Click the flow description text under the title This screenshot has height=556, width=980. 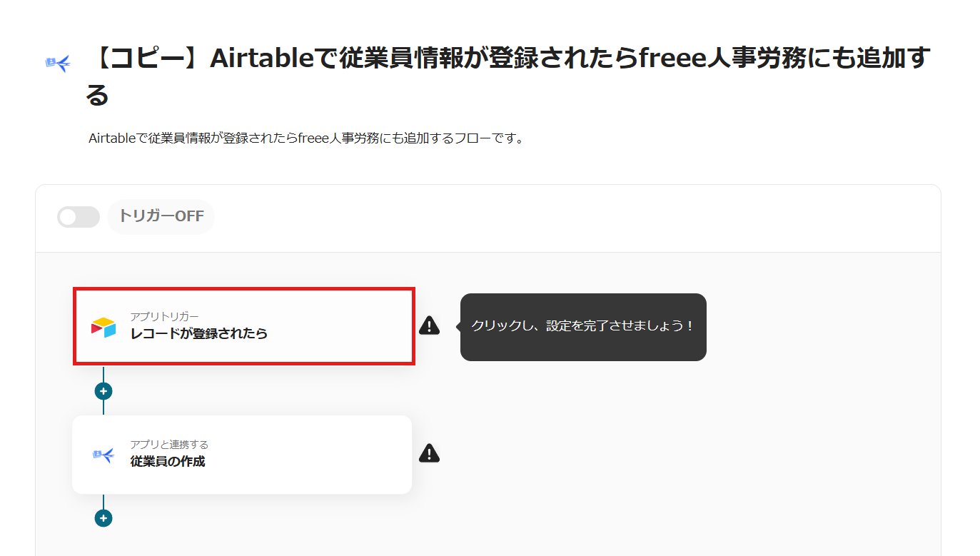[x=307, y=138]
